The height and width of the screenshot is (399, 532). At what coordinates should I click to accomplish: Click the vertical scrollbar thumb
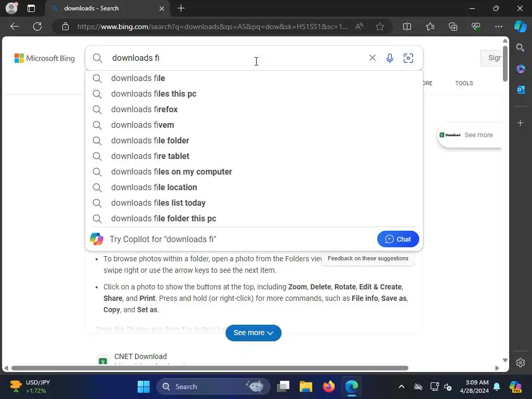[x=505, y=63]
